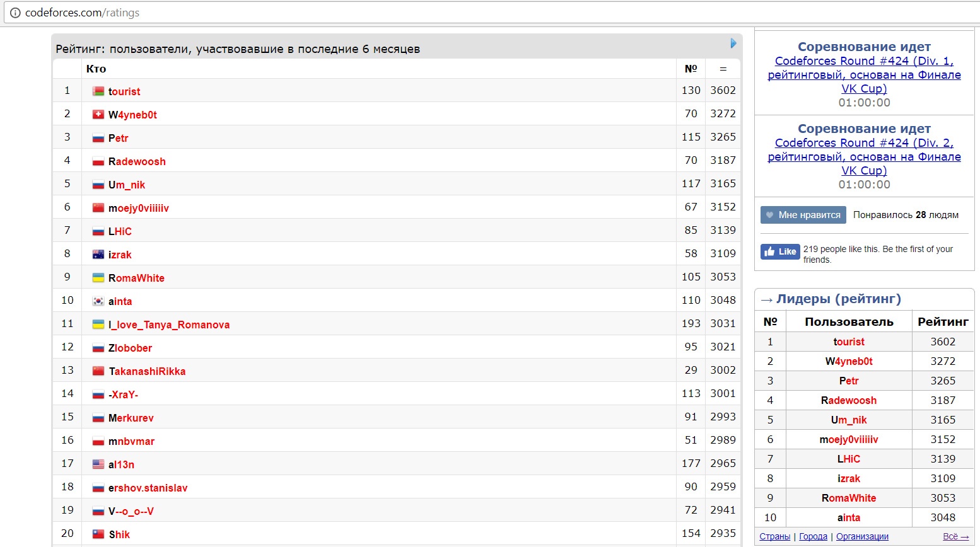The height and width of the screenshot is (547, 980).
Task: Click the Facebook Like button
Action: point(780,251)
